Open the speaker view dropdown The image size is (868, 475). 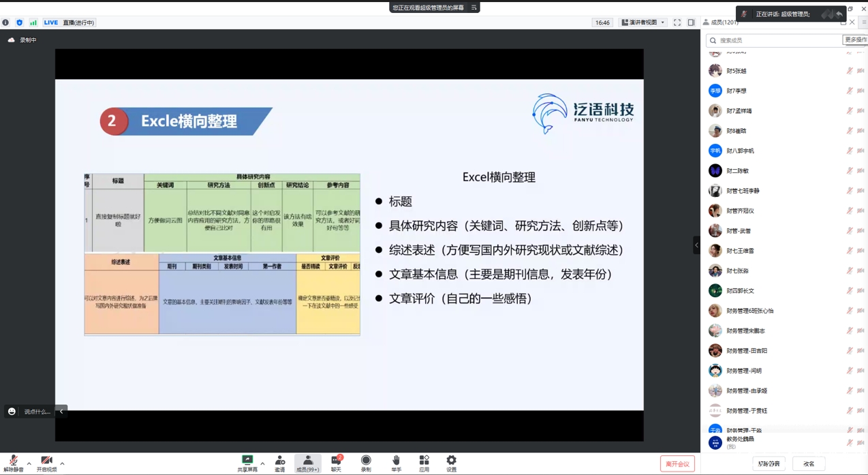643,22
